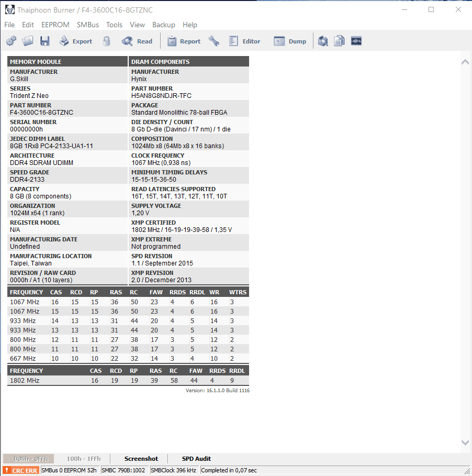Click the 1802 MHz XMP frequency row

pos(128,380)
